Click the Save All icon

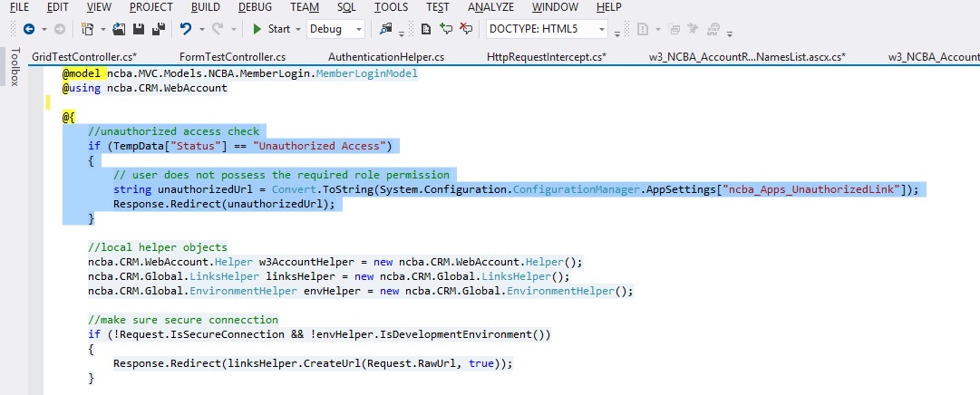(158, 29)
